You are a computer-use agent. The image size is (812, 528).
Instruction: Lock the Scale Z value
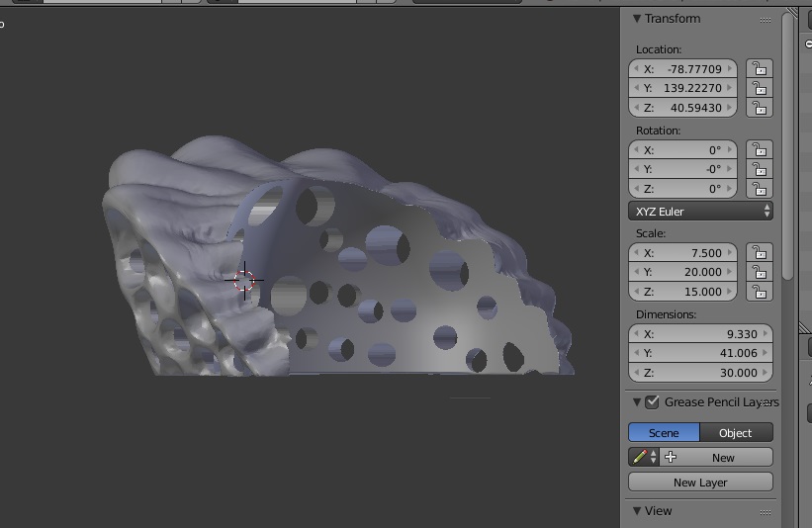(x=759, y=292)
